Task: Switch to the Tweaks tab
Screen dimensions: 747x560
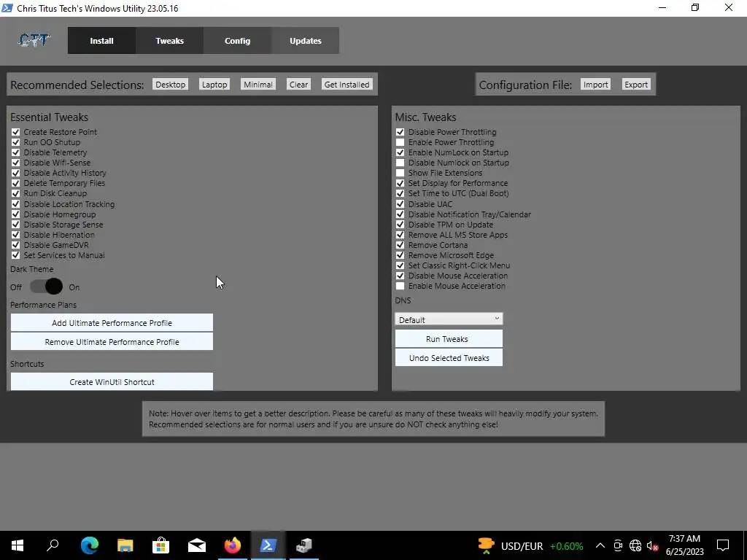Action: point(169,41)
